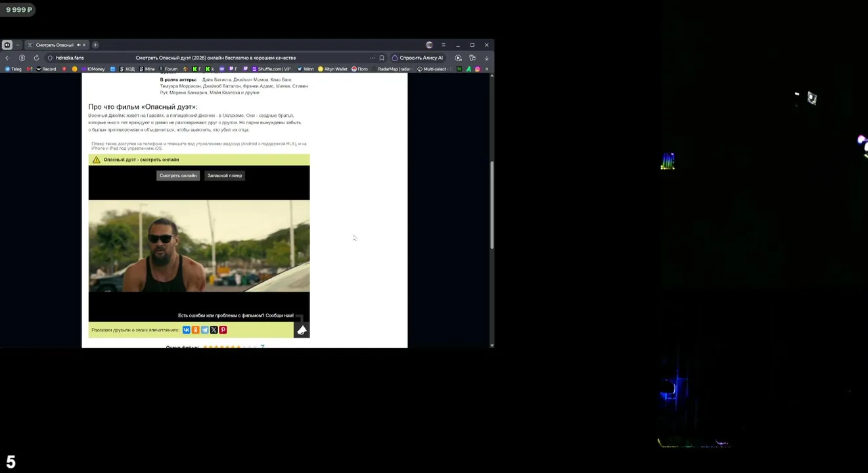Screen dimensions: 868x473
Task: Open a new browser tab
Action: pos(95,45)
